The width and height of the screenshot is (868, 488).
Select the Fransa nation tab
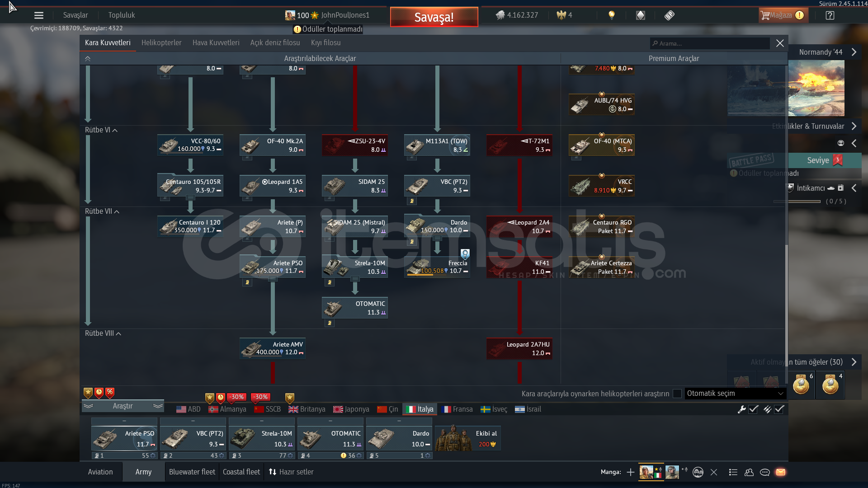coord(457,409)
